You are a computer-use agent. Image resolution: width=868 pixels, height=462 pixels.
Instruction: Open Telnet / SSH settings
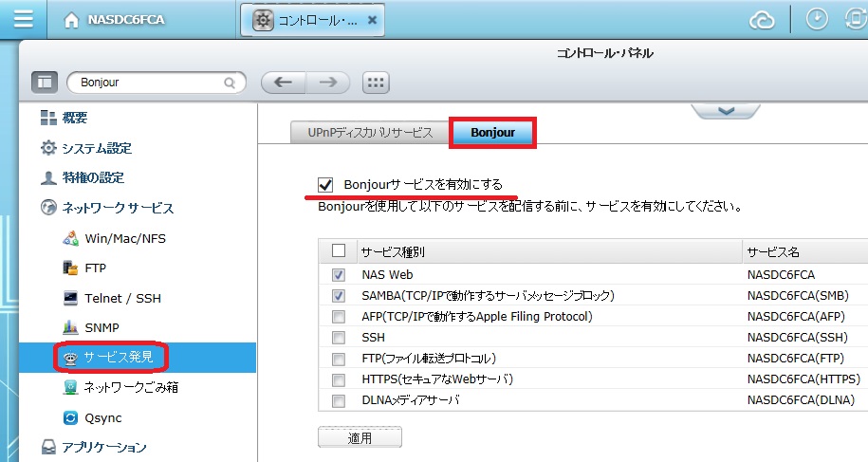pyautogui.click(x=112, y=298)
